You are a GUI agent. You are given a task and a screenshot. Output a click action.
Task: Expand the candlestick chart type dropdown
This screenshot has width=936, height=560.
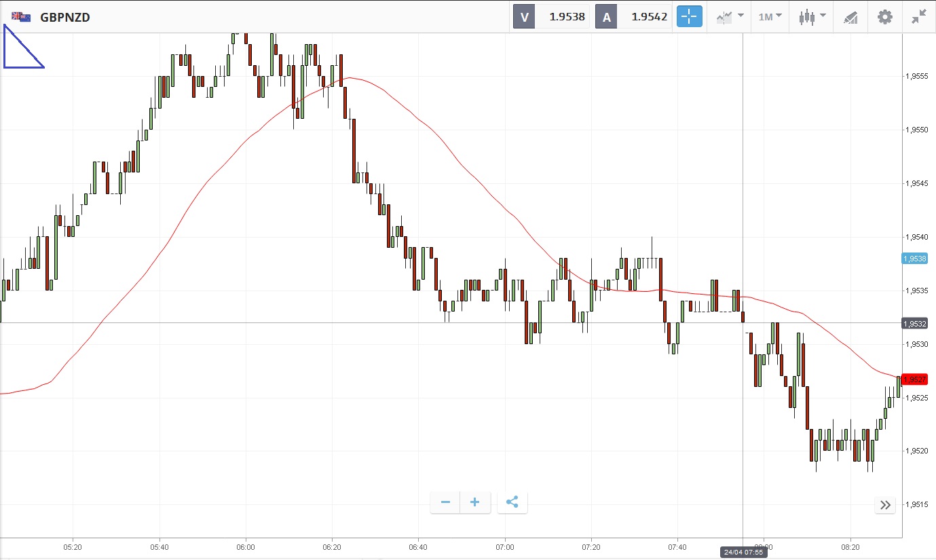pos(812,17)
